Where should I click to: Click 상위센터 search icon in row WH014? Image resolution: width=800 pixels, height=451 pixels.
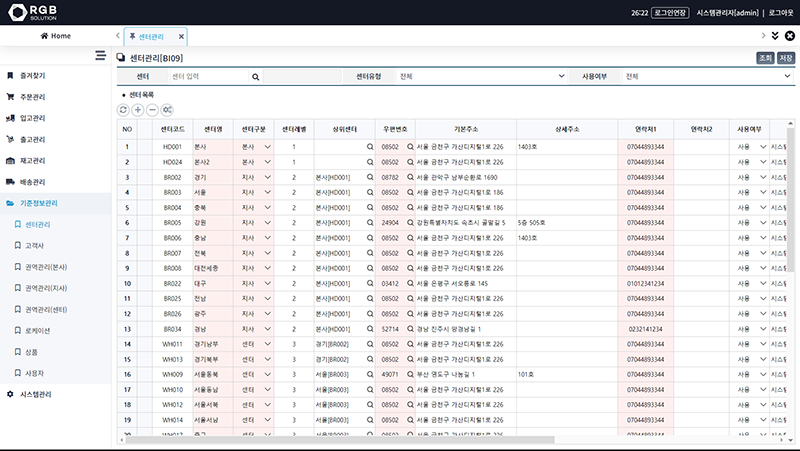point(370,420)
